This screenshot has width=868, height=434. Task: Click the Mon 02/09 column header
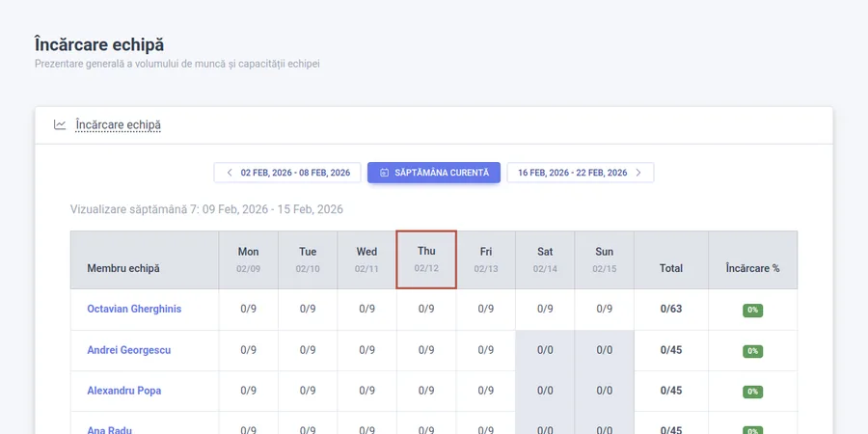pos(249,259)
